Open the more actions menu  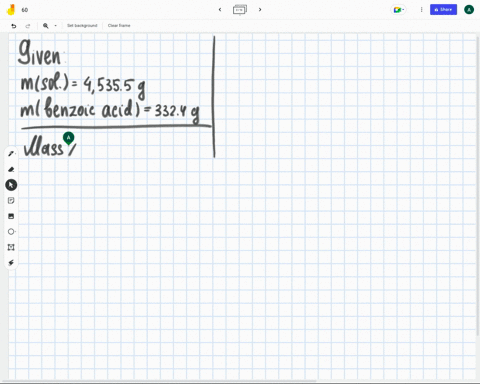pos(421,10)
